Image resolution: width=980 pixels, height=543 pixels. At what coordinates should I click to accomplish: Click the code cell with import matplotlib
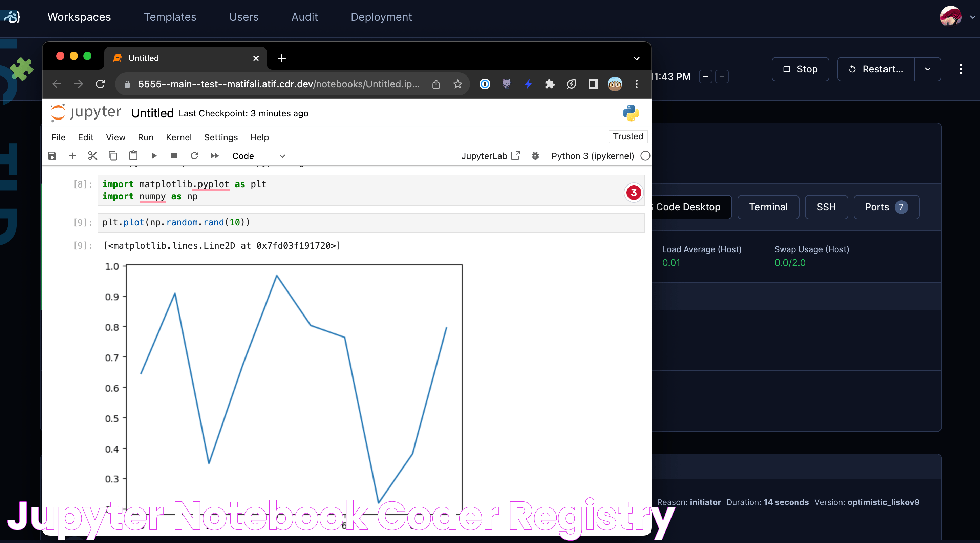[371, 191]
